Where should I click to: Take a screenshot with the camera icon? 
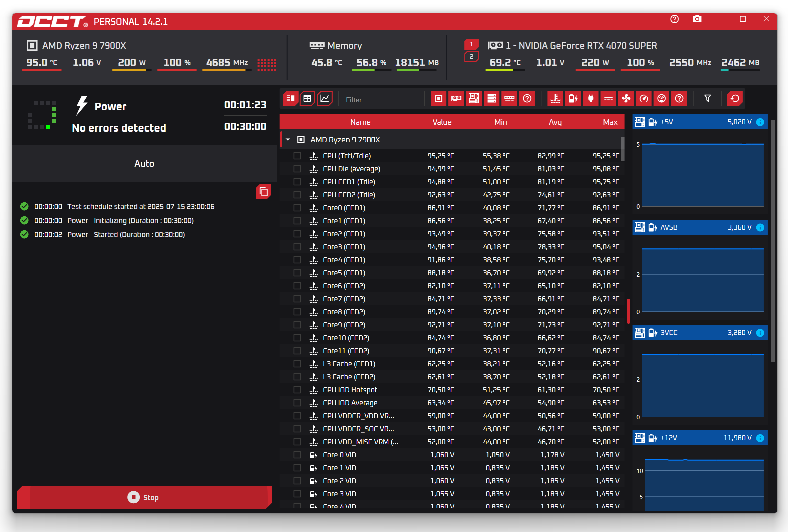[x=697, y=19]
